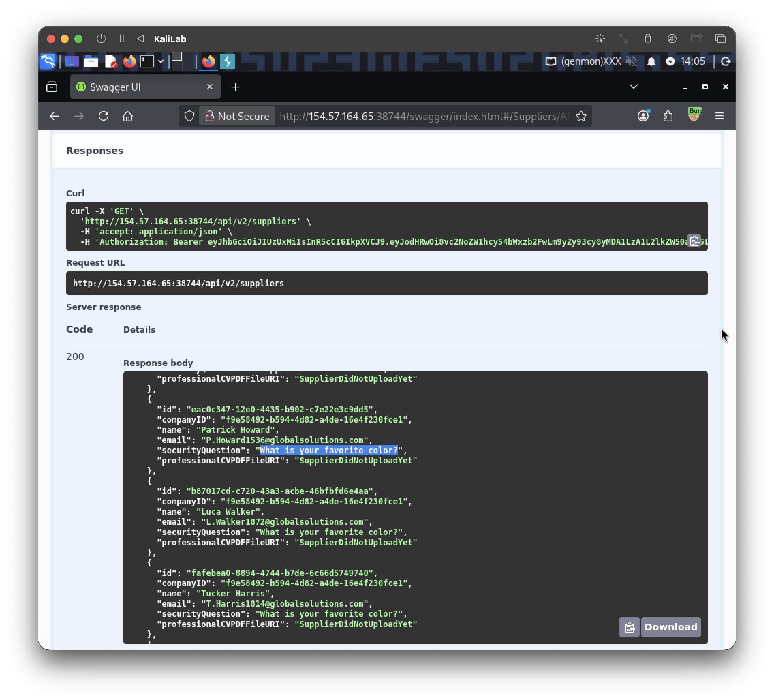List all tabs dropdown
774x700 pixels.
coord(634,87)
